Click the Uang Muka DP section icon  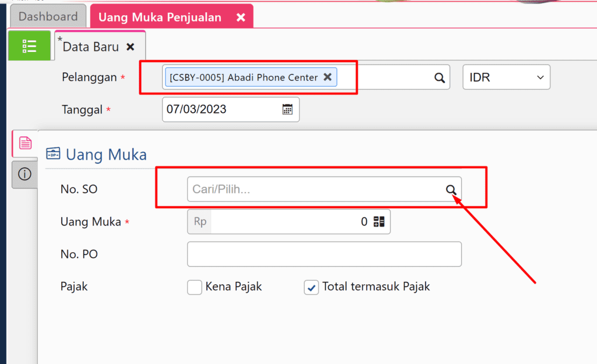pos(54,153)
